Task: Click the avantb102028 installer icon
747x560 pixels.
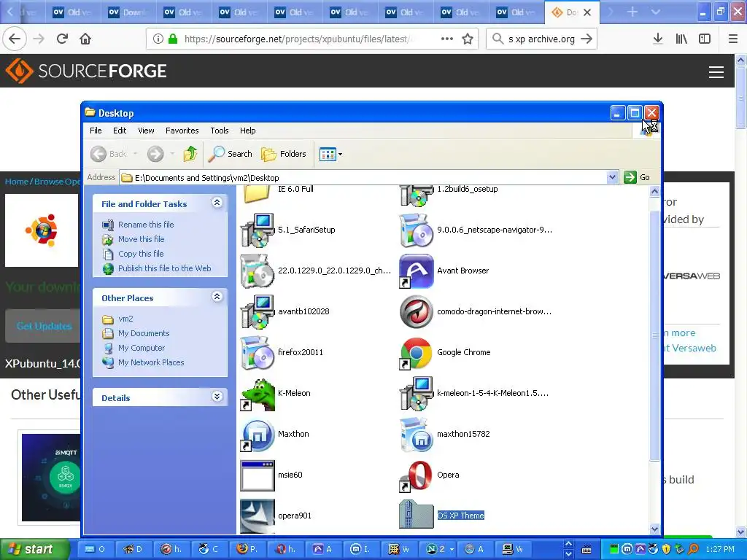Action: point(258,312)
